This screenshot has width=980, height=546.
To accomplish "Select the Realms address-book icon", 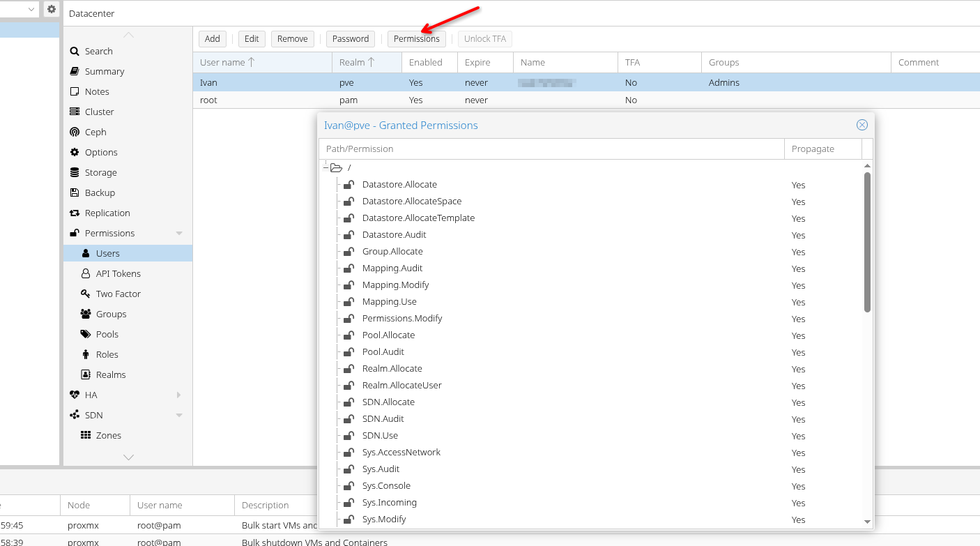I will pyautogui.click(x=86, y=374).
